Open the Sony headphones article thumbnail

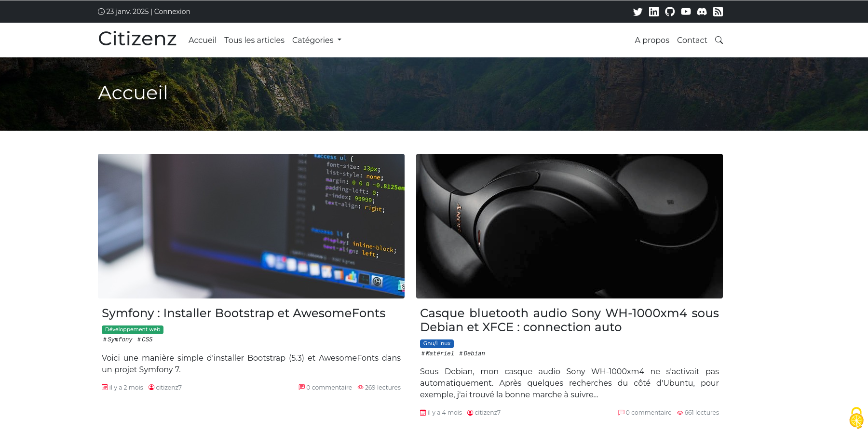point(570,226)
